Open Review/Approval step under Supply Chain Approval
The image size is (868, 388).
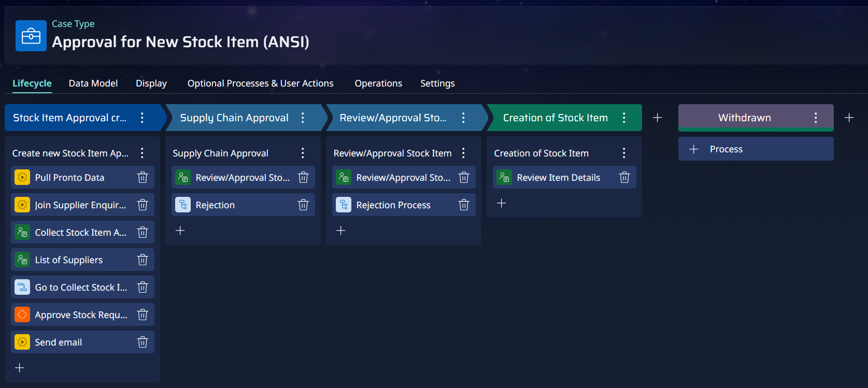243,178
